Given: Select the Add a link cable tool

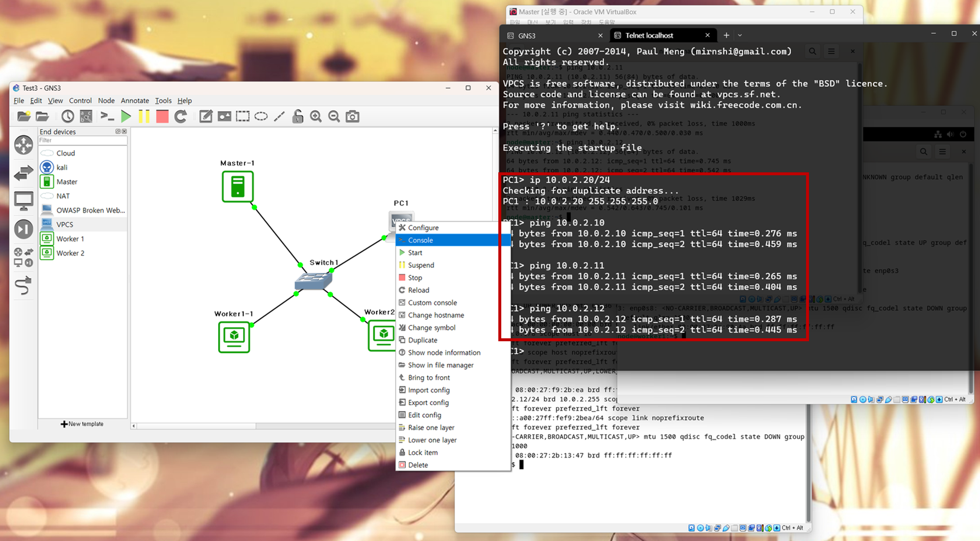Looking at the screenshot, I should tap(24, 285).
